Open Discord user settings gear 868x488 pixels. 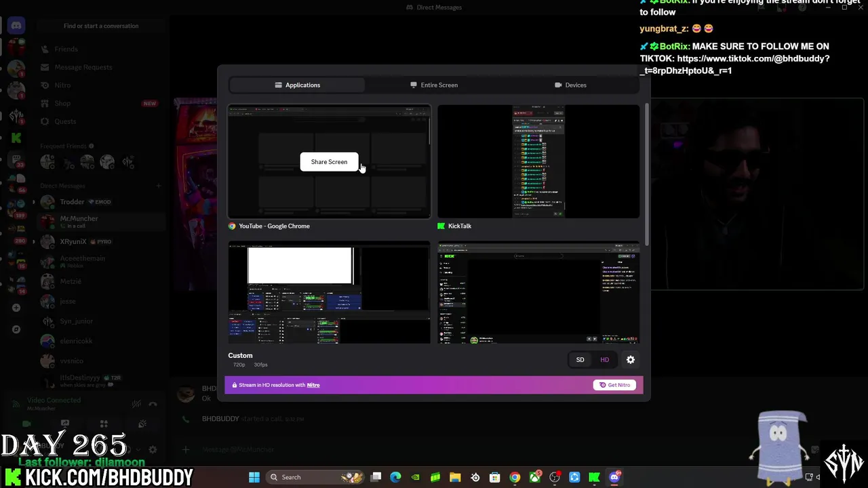153,449
